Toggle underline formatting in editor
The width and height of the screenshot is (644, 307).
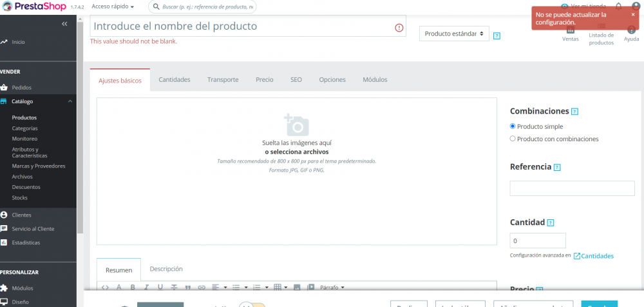click(x=160, y=287)
